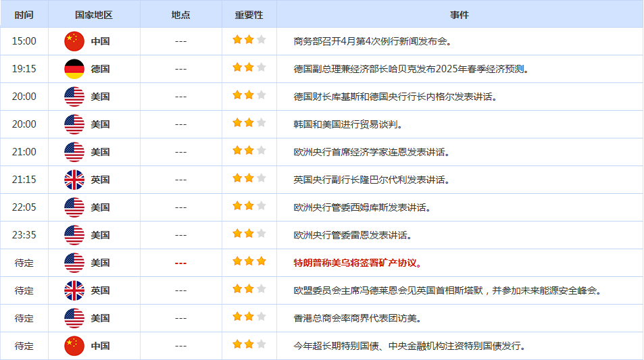
Task: Click the China flag beside 今年超长期特别国债 event
Action: pyautogui.click(x=74, y=346)
